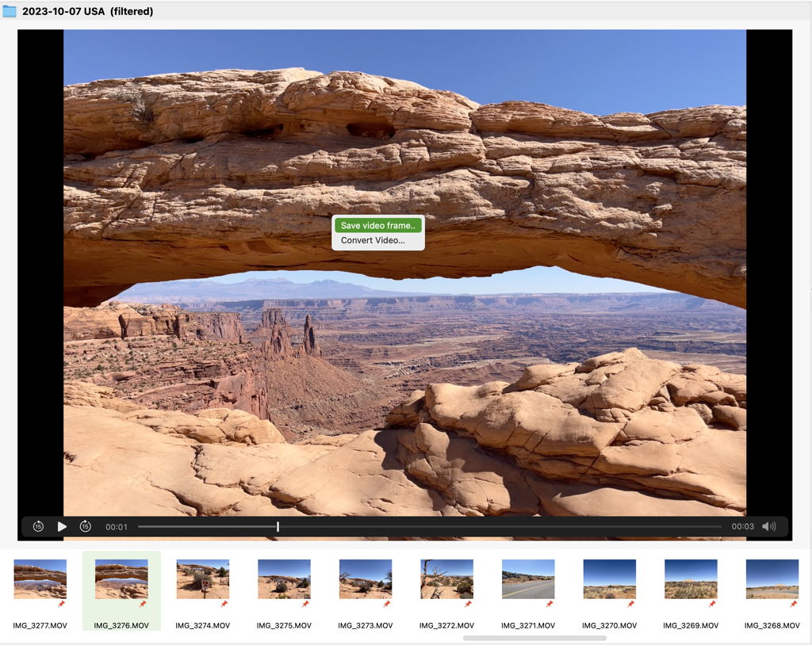Mute the video with speaker icon
This screenshot has height=645, width=812.
tap(768, 527)
